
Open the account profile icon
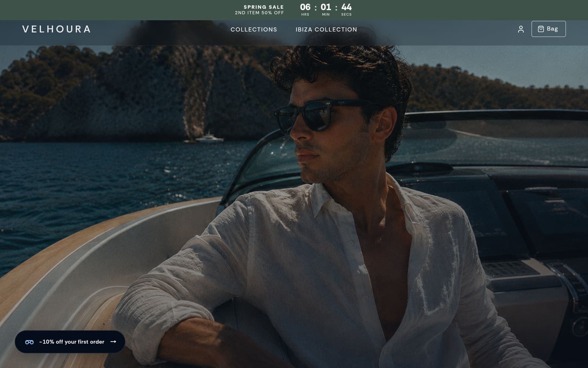[x=521, y=29]
